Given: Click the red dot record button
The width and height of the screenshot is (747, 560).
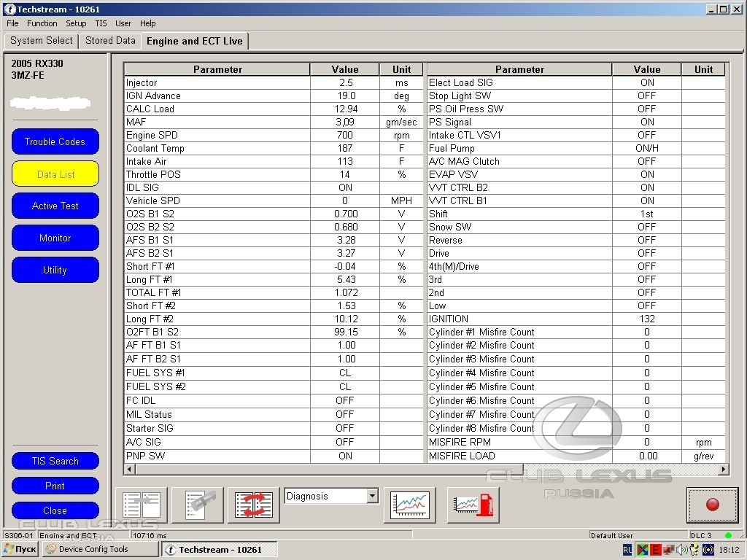Looking at the screenshot, I should click(712, 505).
